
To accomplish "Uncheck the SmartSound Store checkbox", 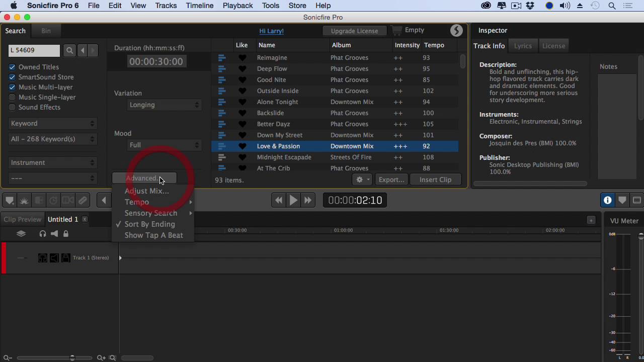I will [12, 77].
